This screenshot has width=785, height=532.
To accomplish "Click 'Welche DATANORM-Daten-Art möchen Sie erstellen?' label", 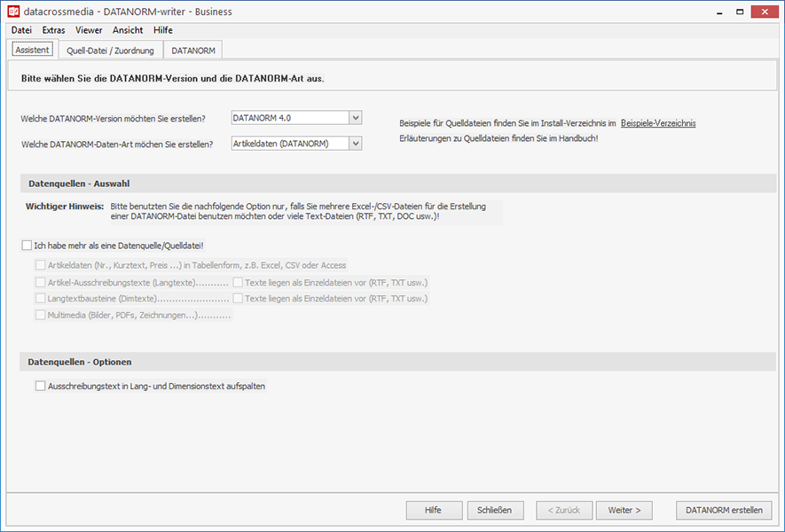I will 117,145.
